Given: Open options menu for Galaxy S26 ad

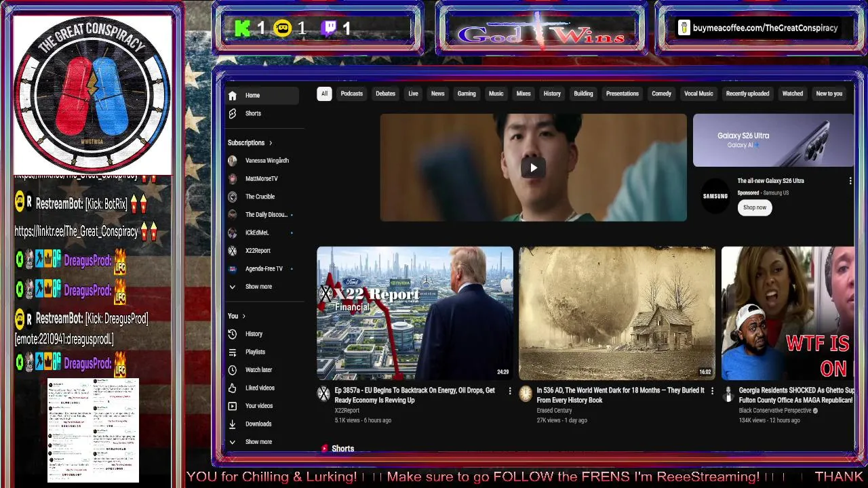Looking at the screenshot, I should point(850,181).
